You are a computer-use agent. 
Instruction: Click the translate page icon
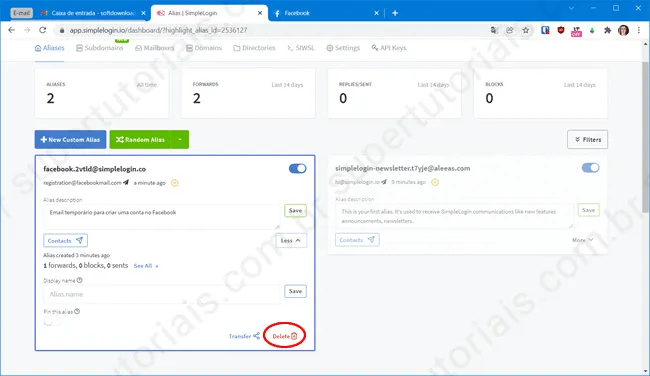(494, 30)
